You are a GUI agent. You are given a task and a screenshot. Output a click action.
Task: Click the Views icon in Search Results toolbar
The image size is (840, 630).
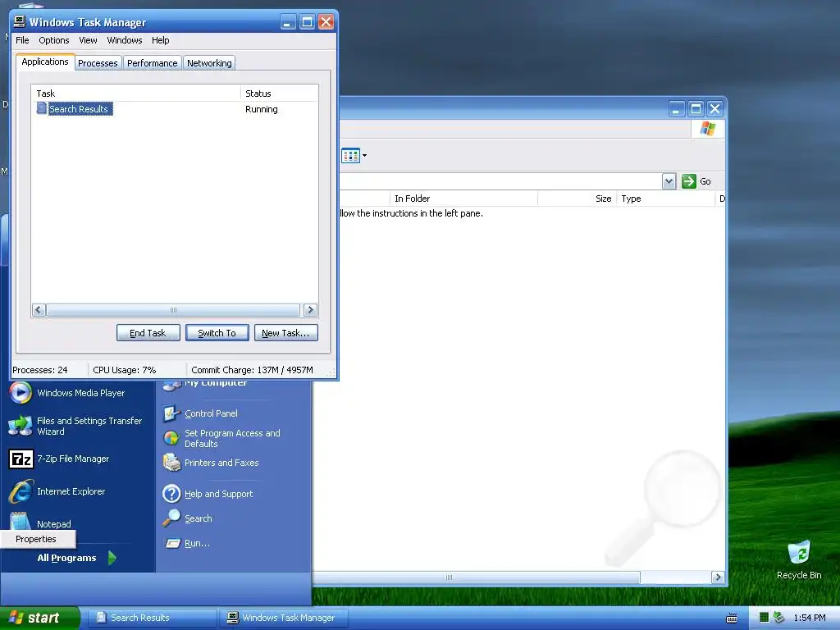pos(350,155)
